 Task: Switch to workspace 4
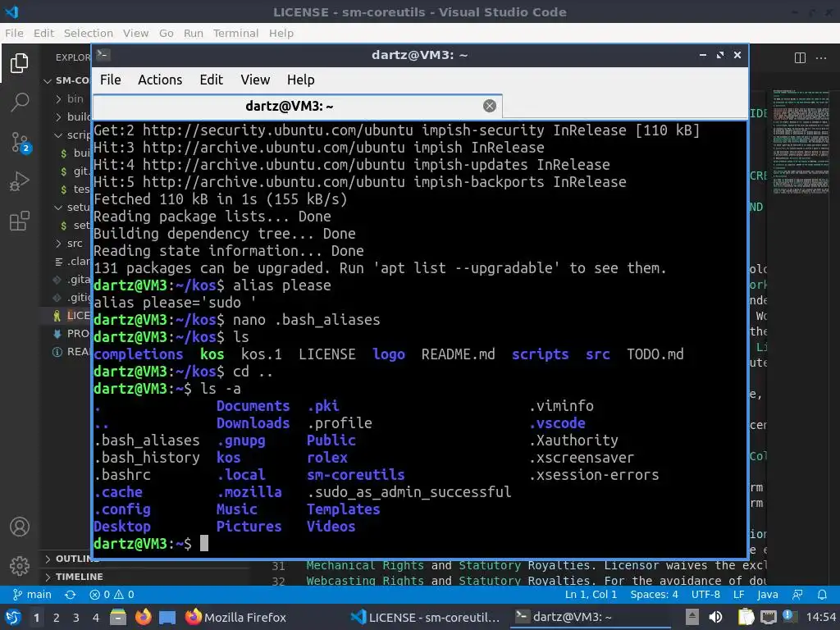[96, 618]
